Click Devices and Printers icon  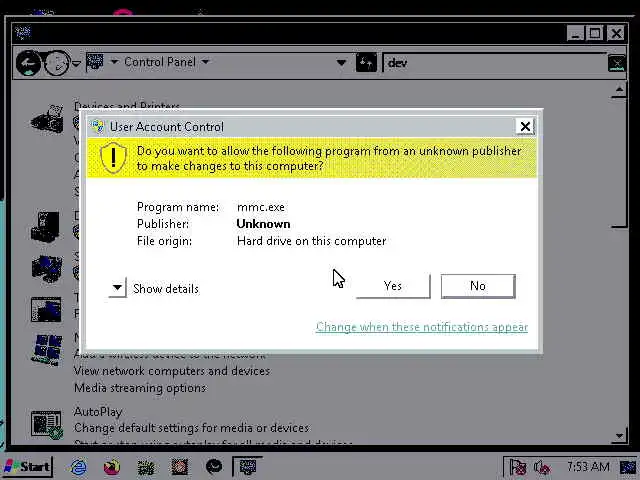pos(47,119)
